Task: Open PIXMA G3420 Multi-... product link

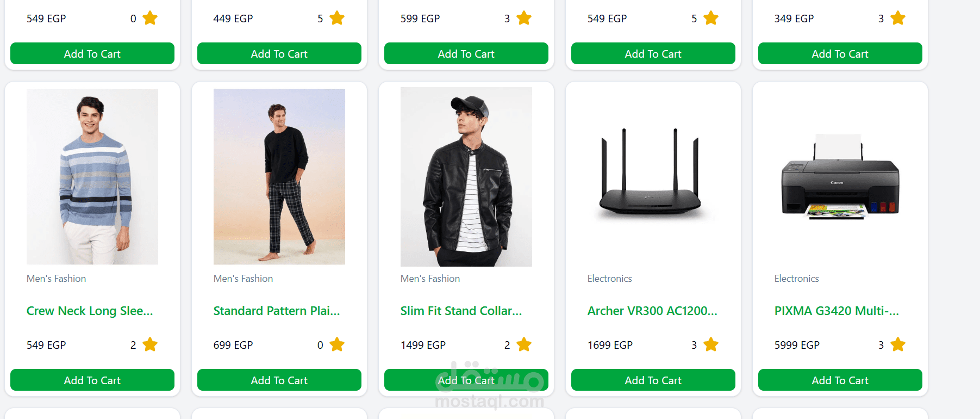Action: click(x=837, y=311)
